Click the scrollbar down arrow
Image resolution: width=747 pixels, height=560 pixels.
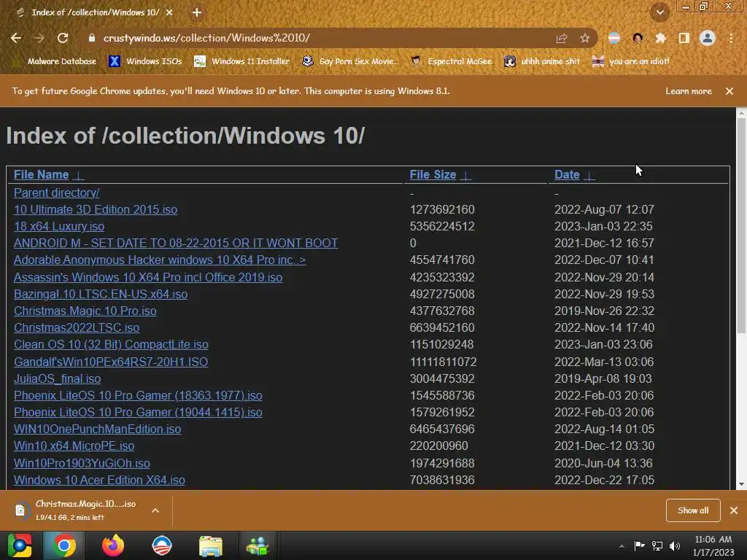click(741, 485)
